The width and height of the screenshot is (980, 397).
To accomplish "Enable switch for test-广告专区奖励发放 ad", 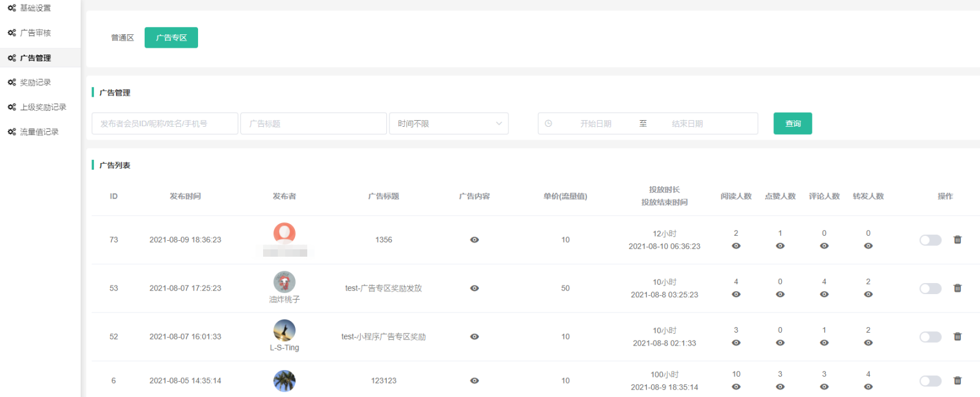I will (930, 289).
